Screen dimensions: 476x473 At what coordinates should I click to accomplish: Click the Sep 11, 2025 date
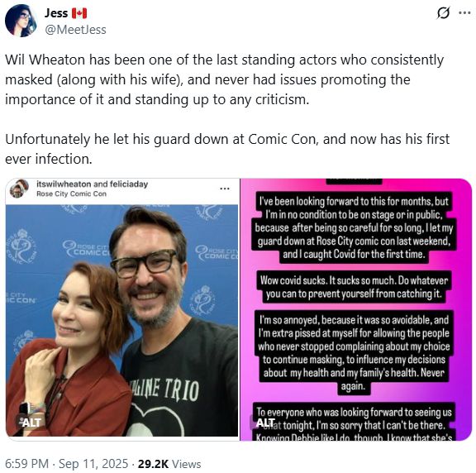point(93,464)
